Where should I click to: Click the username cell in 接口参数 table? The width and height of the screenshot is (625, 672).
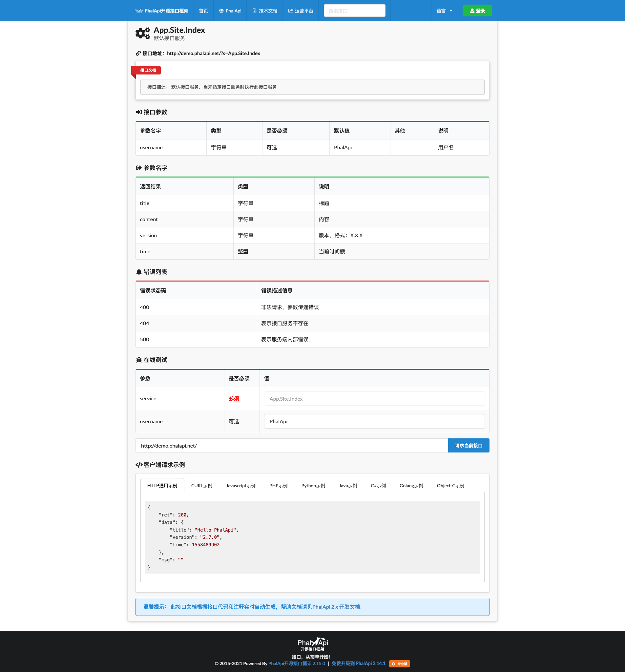click(x=171, y=147)
